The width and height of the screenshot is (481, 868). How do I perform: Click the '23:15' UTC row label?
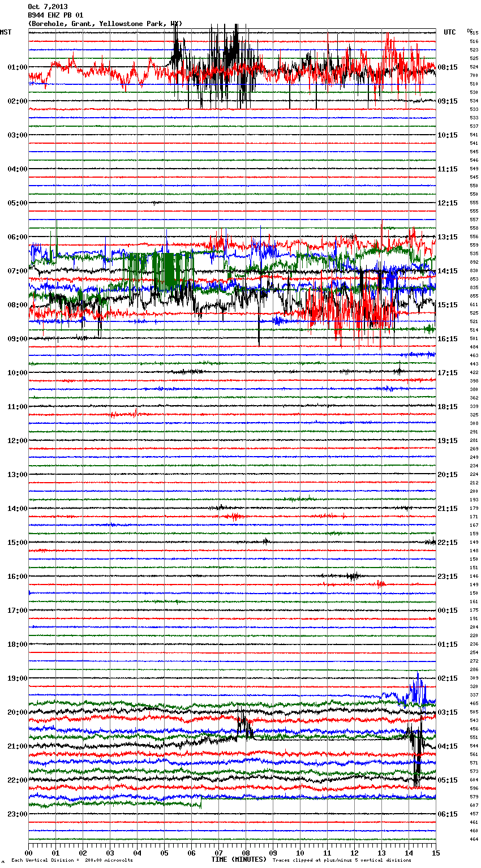(x=448, y=577)
